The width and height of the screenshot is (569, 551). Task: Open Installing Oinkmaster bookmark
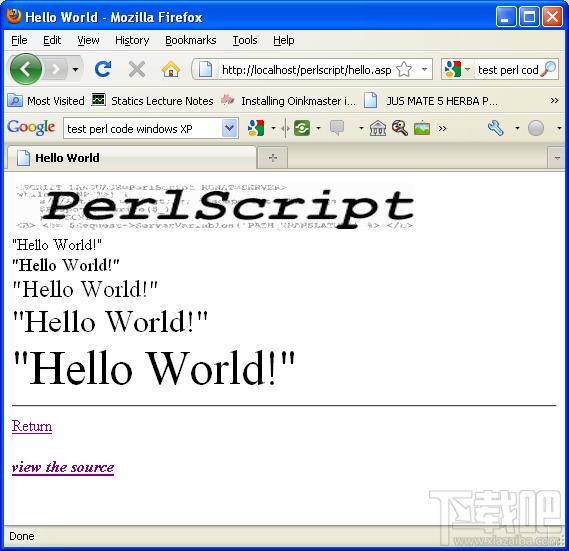coord(288,101)
